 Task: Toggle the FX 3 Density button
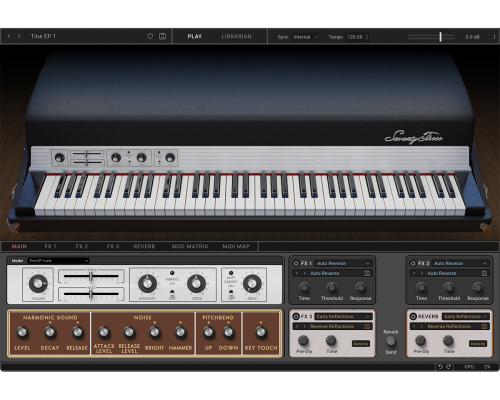(x=360, y=344)
